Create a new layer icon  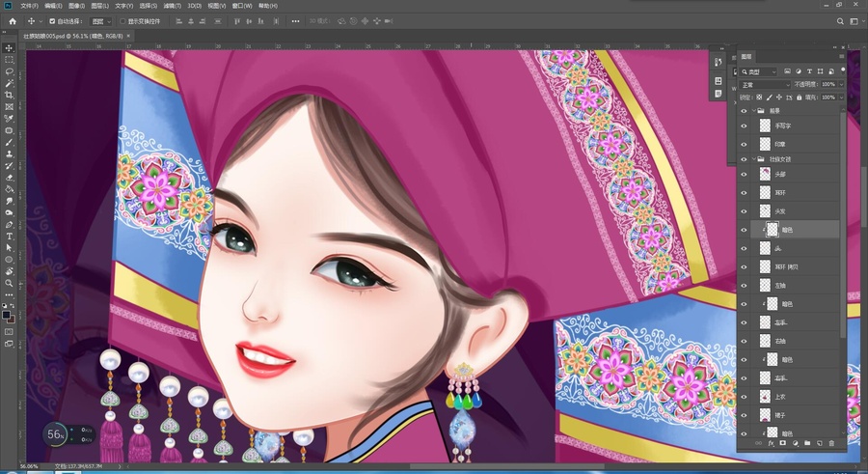click(x=819, y=443)
